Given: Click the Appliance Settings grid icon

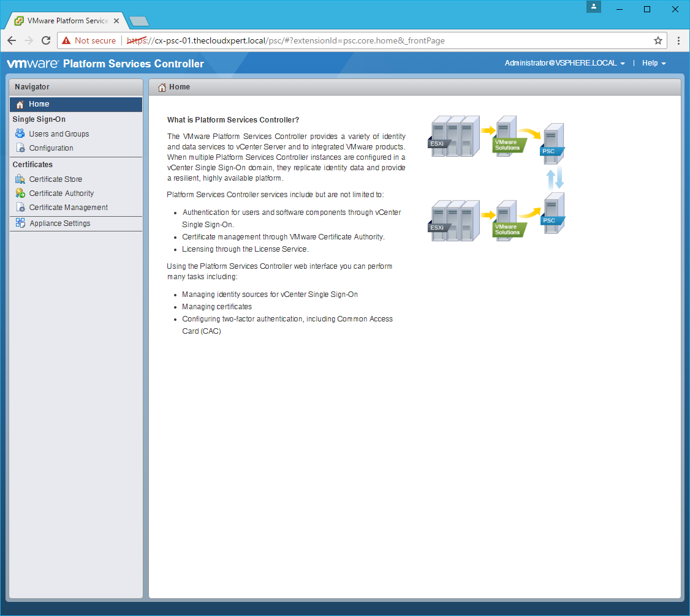Looking at the screenshot, I should point(20,223).
